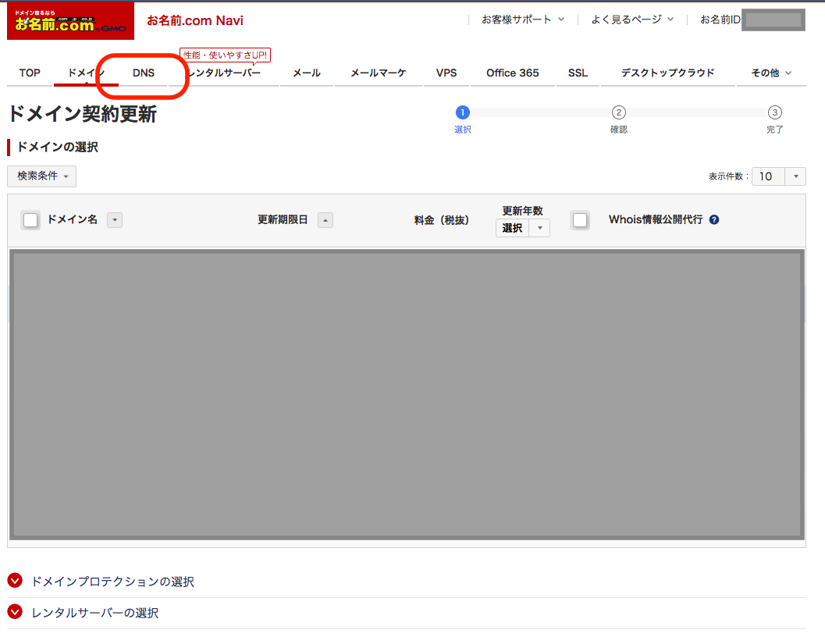Image resolution: width=825 pixels, height=644 pixels.
Task: Open the Office 365 tab
Action: [x=513, y=73]
